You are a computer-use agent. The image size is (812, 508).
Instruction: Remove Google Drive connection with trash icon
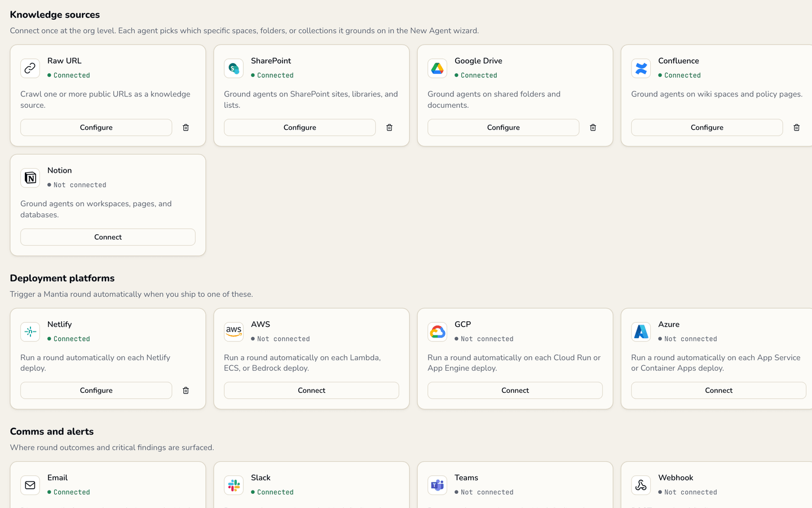click(593, 128)
